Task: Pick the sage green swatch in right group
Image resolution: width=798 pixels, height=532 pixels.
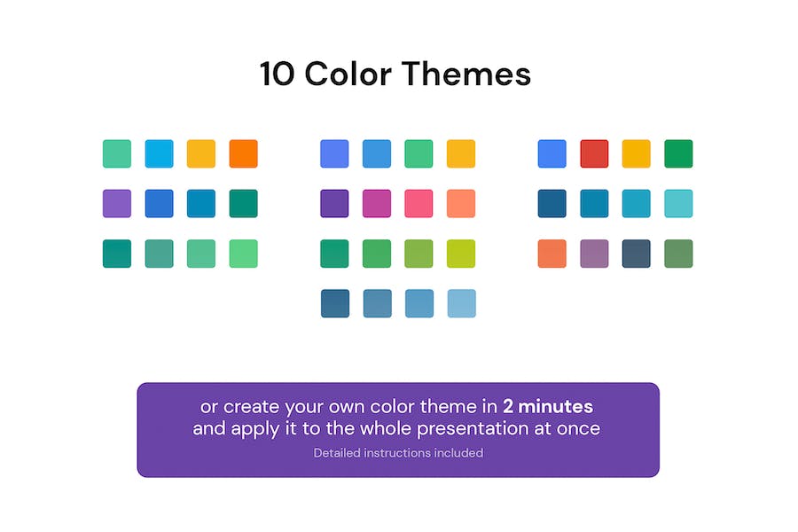Action: tap(678, 254)
